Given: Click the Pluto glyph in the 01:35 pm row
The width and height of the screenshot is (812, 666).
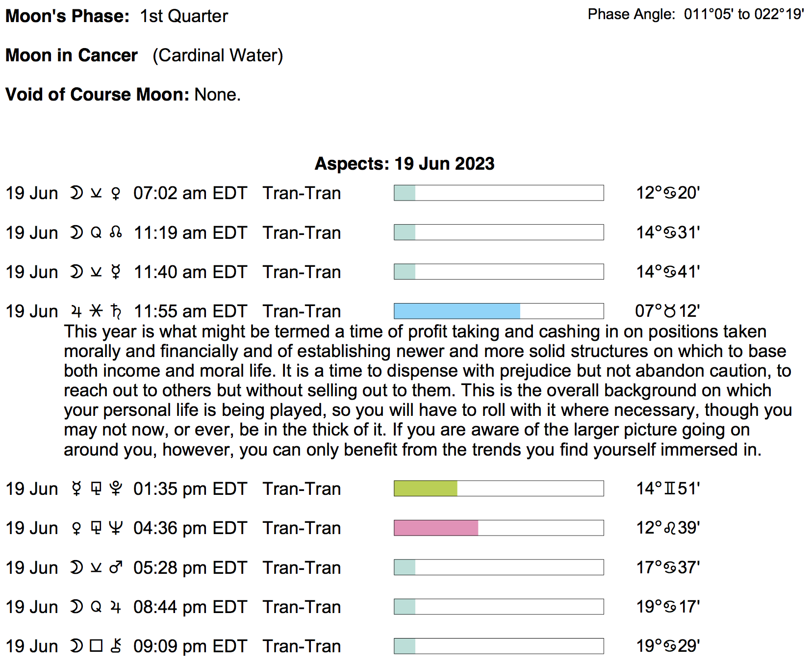Looking at the screenshot, I should point(116,489).
